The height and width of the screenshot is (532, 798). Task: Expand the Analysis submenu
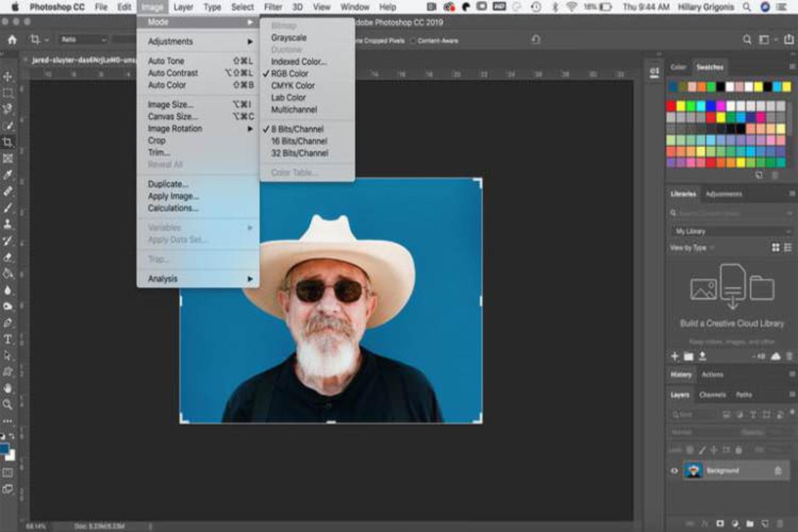click(x=198, y=279)
